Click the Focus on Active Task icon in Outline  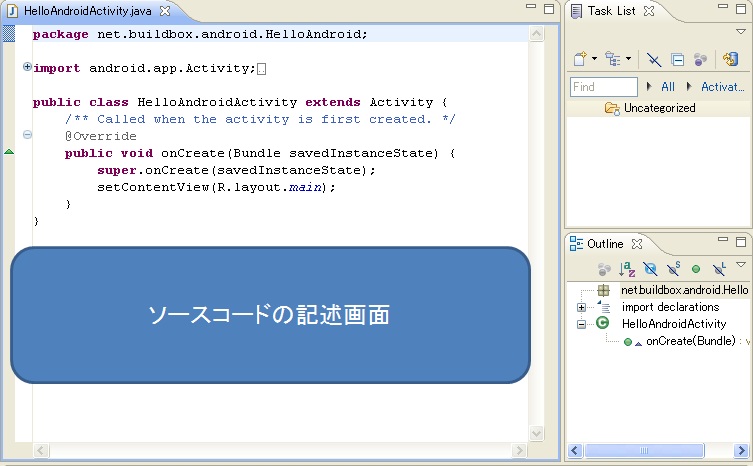point(604,270)
